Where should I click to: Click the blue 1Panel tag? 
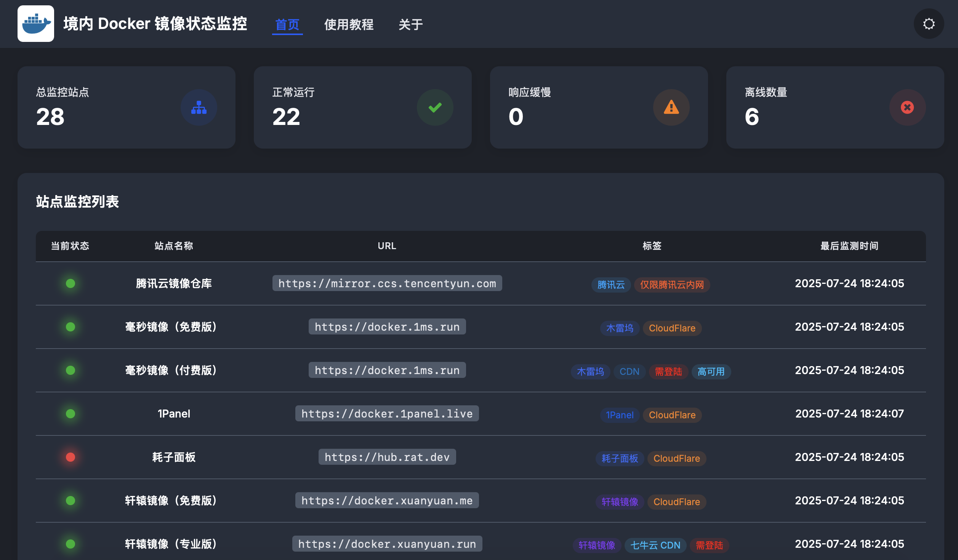pos(620,415)
